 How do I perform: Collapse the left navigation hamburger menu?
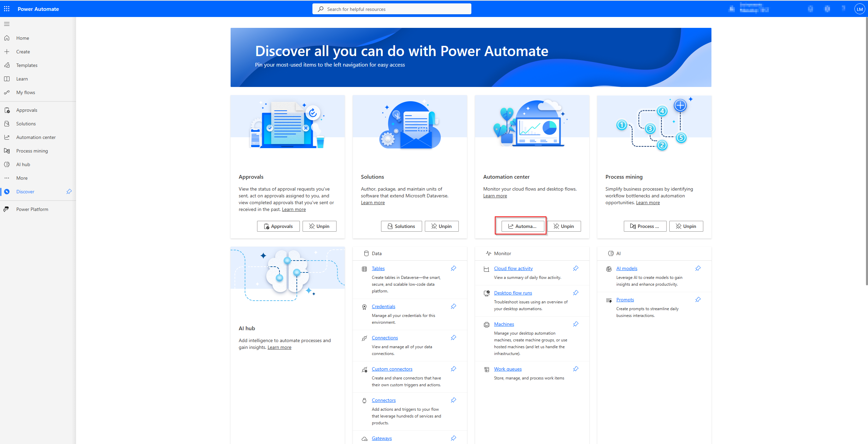point(7,24)
